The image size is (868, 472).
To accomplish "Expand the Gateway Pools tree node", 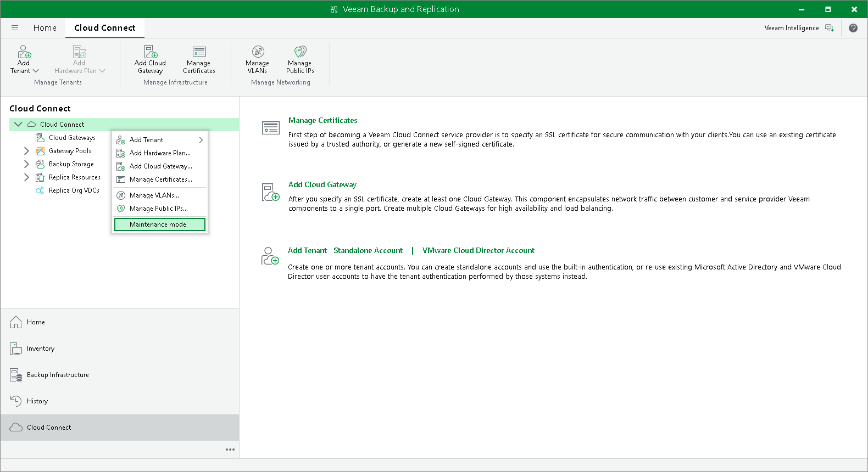I will click(x=26, y=151).
